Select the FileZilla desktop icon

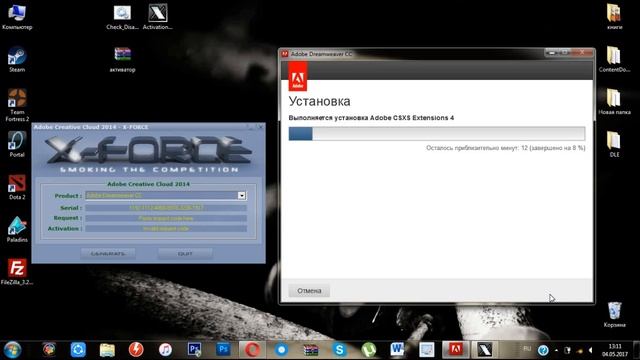coord(17,272)
